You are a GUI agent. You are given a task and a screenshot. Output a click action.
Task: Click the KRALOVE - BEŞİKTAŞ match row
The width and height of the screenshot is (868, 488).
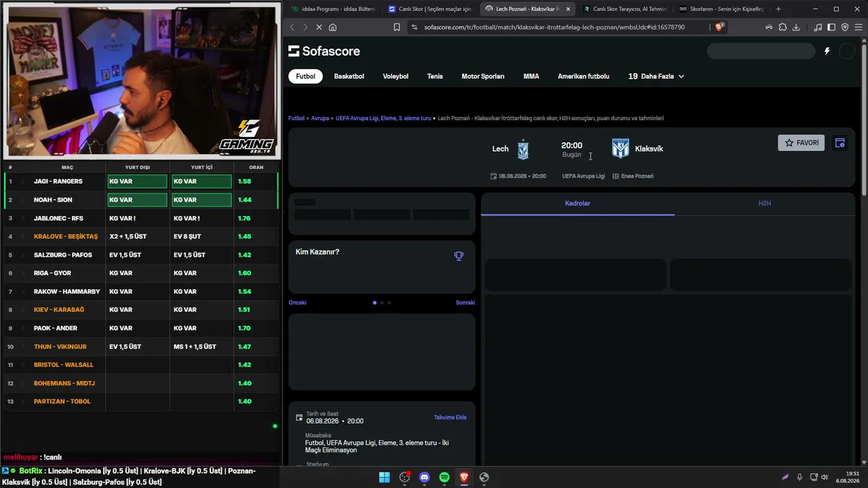point(141,237)
